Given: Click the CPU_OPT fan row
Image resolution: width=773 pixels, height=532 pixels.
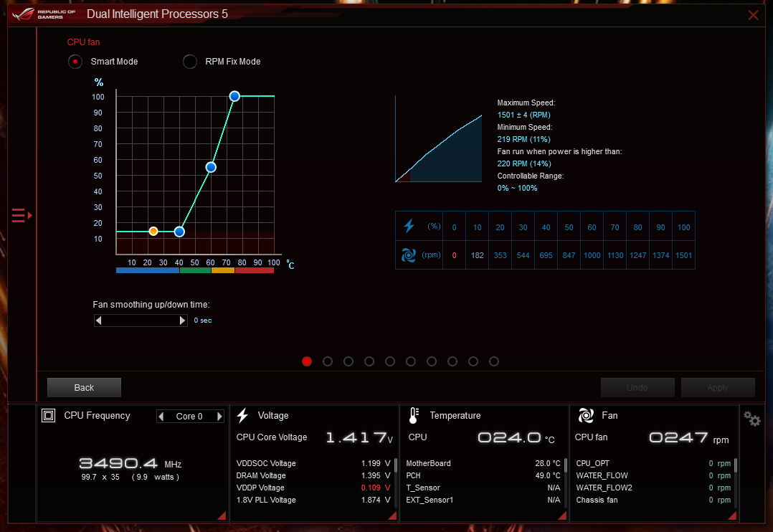Looking at the screenshot, I should tap(653, 463).
